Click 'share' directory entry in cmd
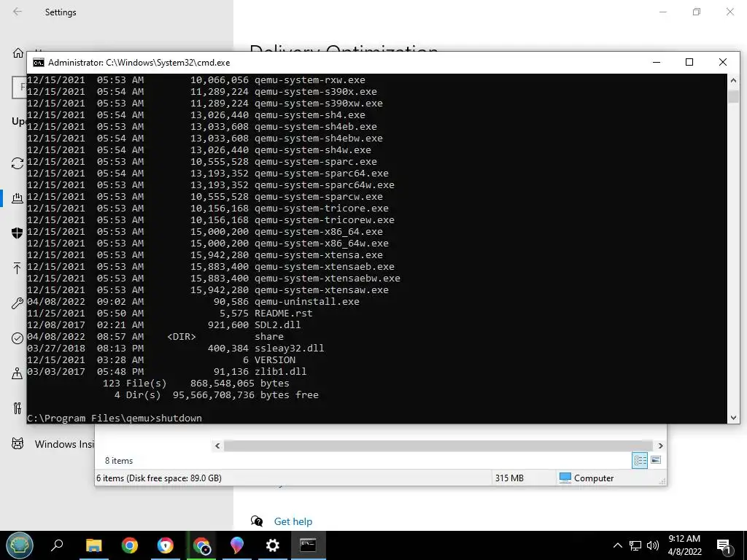The width and height of the screenshot is (747, 560). (x=269, y=337)
